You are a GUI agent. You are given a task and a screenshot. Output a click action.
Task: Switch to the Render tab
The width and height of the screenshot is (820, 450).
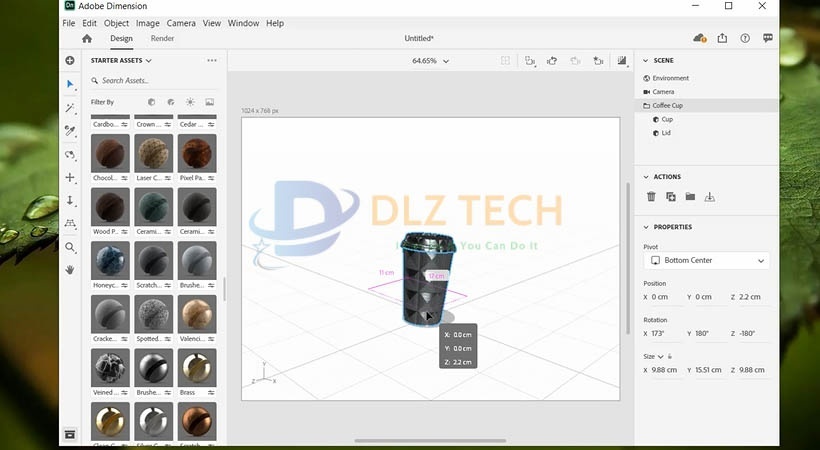[x=162, y=38]
